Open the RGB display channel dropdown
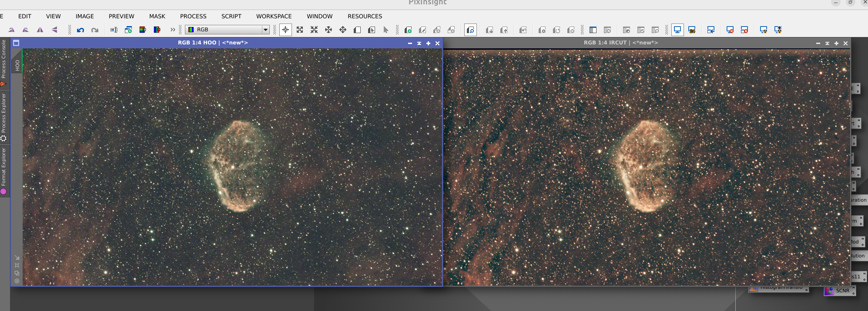The image size is (868, 311). (227, 30)
